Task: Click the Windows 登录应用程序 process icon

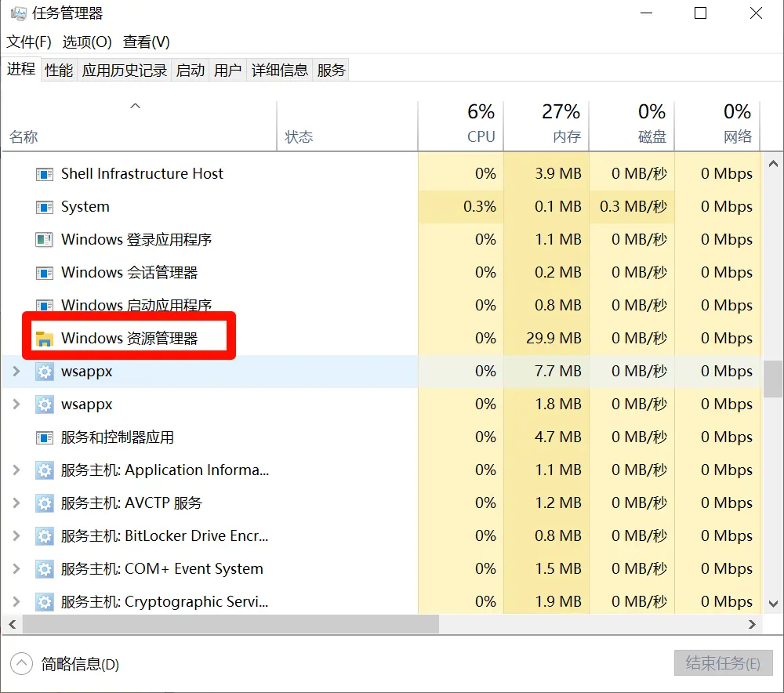Action: tap(45, 240)
